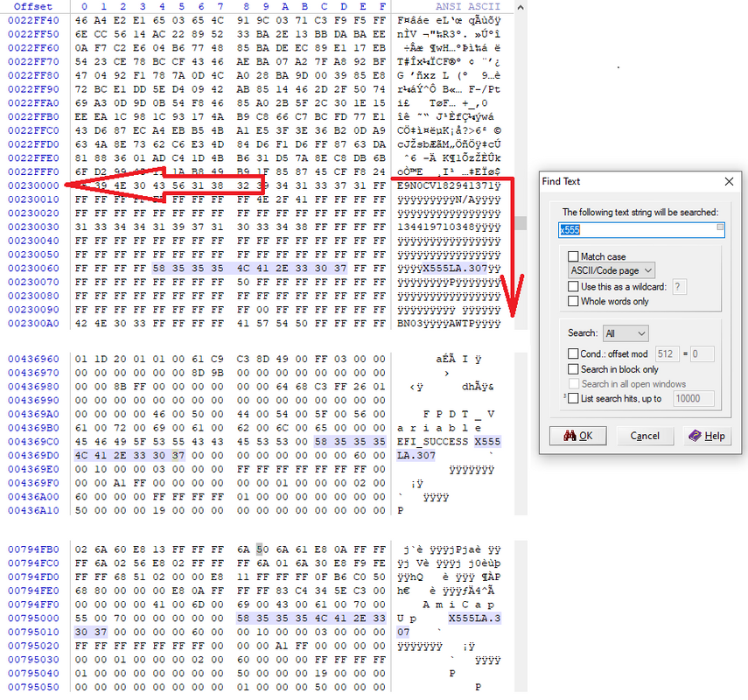Select offset row 00795000
Viewport: 748px width, 700px height.
pyautogui.click(x=33, y=619)
